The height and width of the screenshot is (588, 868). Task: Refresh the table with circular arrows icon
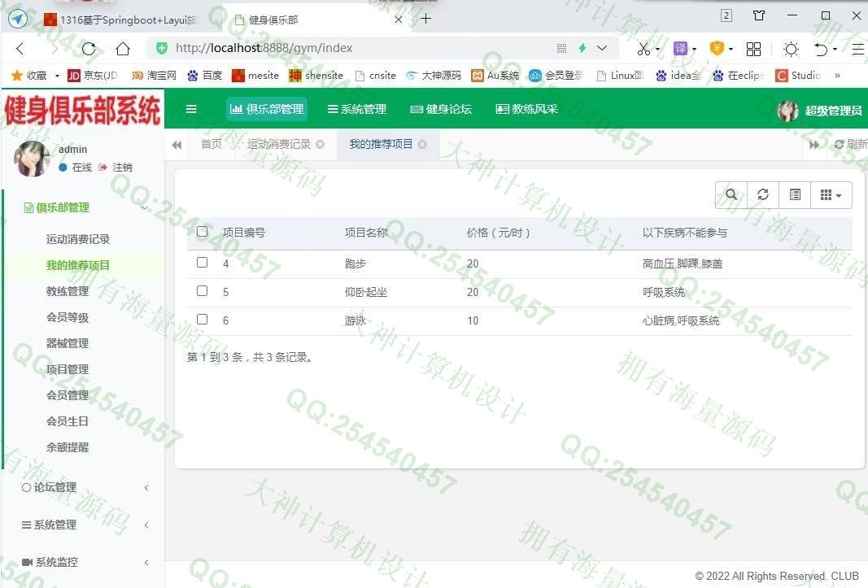click(763, 195)
